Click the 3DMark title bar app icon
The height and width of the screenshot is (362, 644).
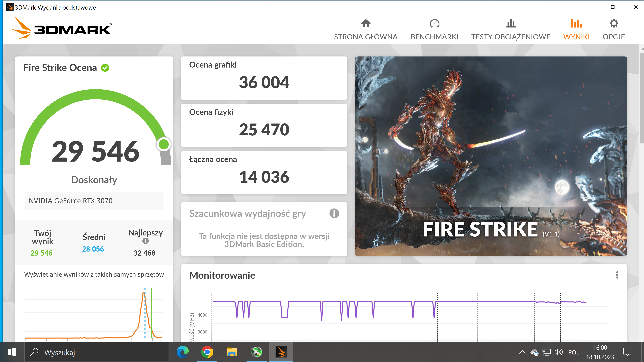[10, 7]
